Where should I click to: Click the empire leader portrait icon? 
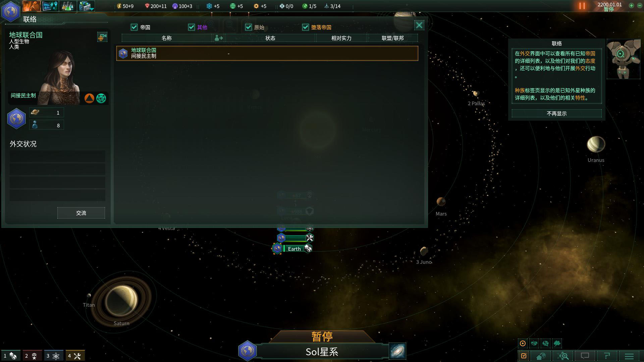tap(57, 71)
